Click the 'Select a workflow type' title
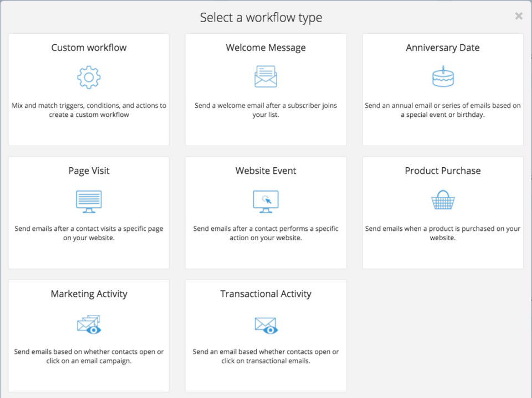 261,17
